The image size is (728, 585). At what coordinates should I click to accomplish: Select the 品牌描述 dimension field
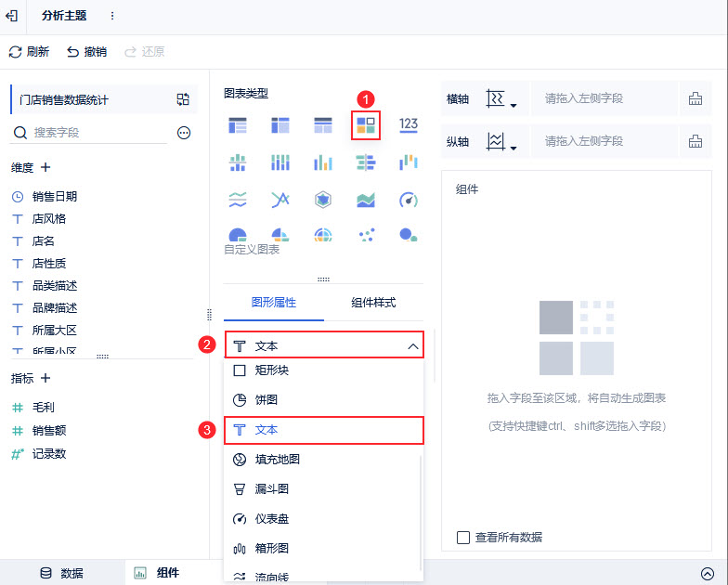54,308
